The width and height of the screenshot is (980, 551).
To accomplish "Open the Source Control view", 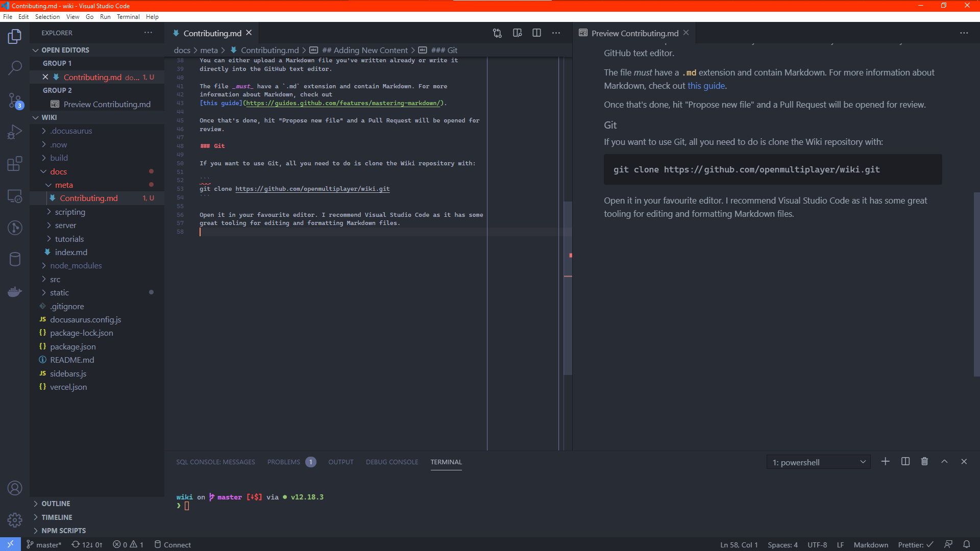I will pyautogui.click(x=15, y=101).
